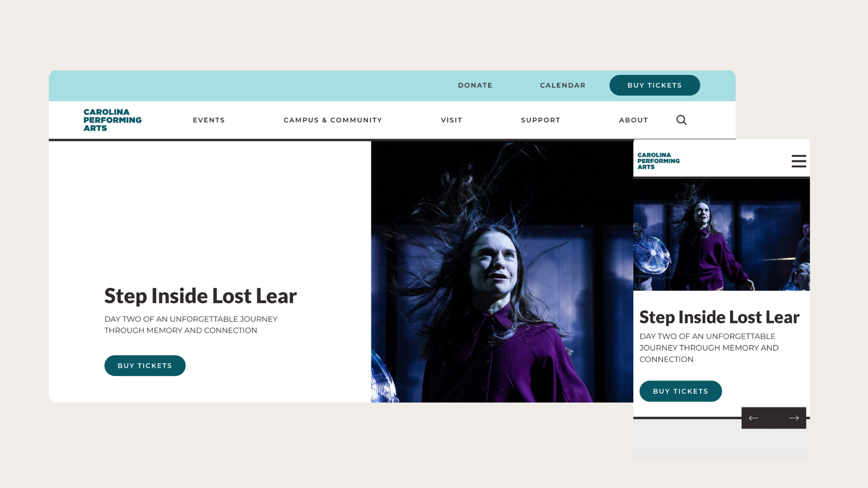Image resolution: width=868 pixels, height=488 pixels.
Task: Click Buy Tickets under desktop hero text
Action: click(x=145, y=366)
